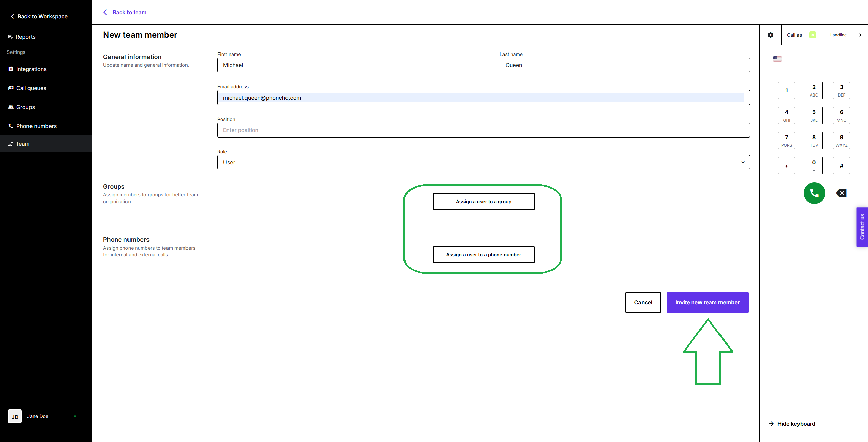Select Team in the sidebar
The width and height of the screenshot is (868, 442).
coord(22,144)
